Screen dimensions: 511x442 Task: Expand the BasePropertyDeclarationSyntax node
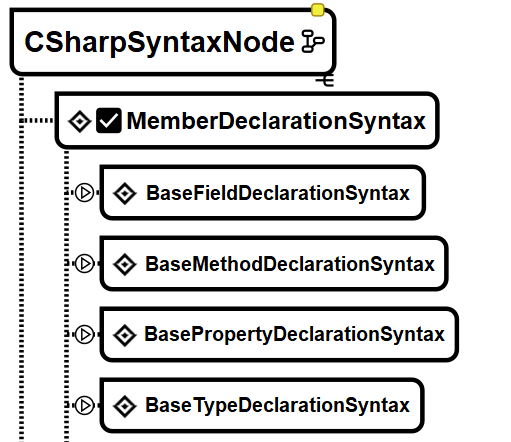pos(84,334)
